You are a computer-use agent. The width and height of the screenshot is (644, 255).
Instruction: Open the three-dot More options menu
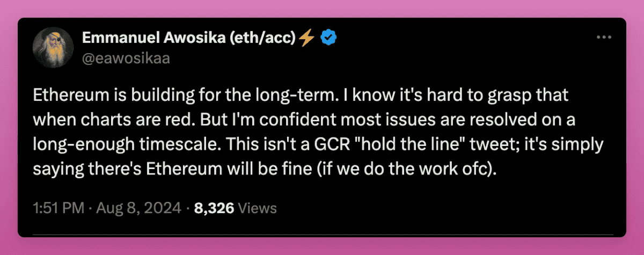pos(604,37)
